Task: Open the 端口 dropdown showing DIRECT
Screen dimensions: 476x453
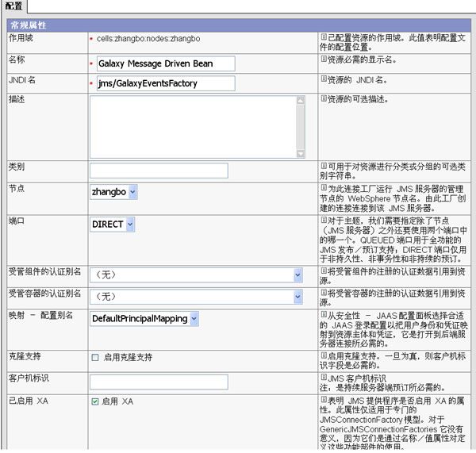Action: 112,224
